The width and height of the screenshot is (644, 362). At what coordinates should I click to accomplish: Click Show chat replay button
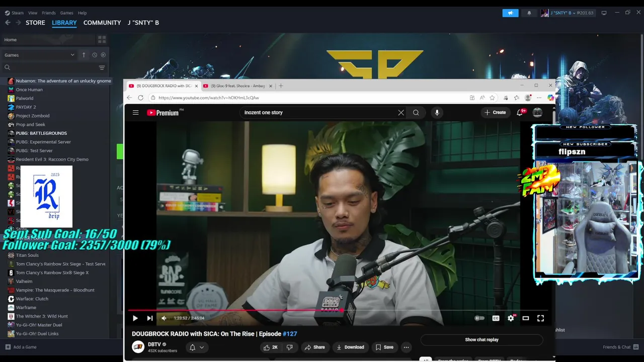click(x=481, y=340)
